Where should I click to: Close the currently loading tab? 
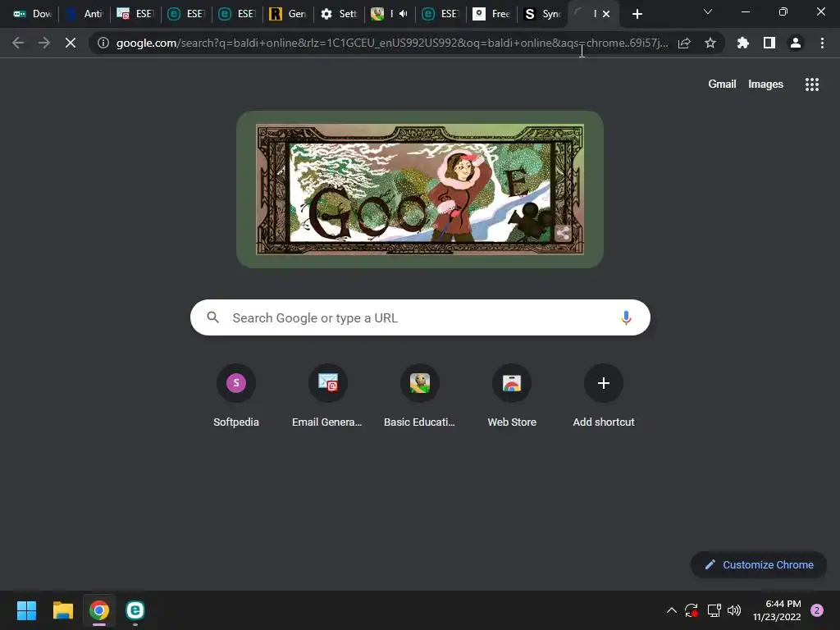[x=606, y=14]
